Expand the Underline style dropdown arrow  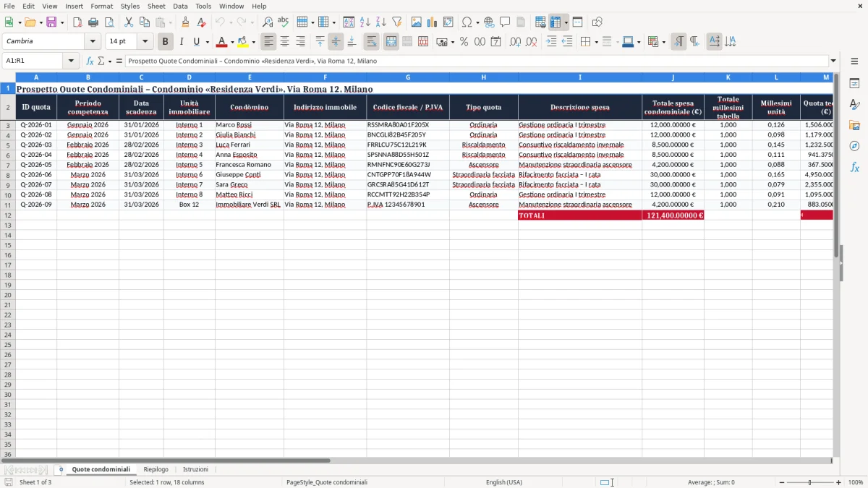pos(207,42)
